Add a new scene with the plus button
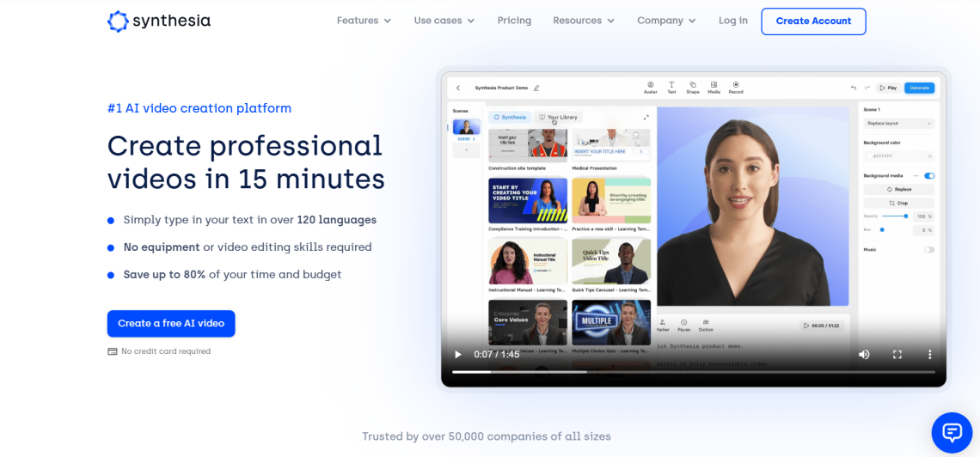 click(466, 149)
